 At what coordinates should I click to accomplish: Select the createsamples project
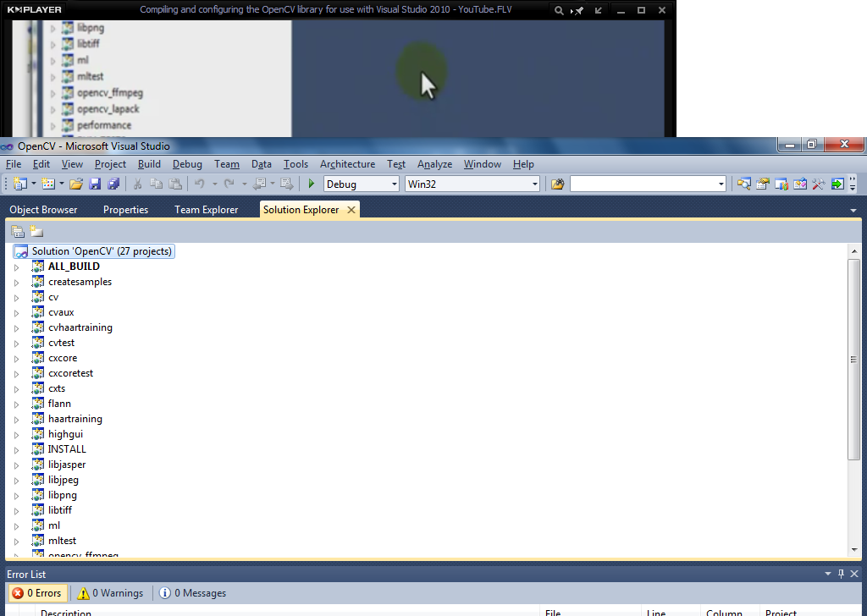80,282
